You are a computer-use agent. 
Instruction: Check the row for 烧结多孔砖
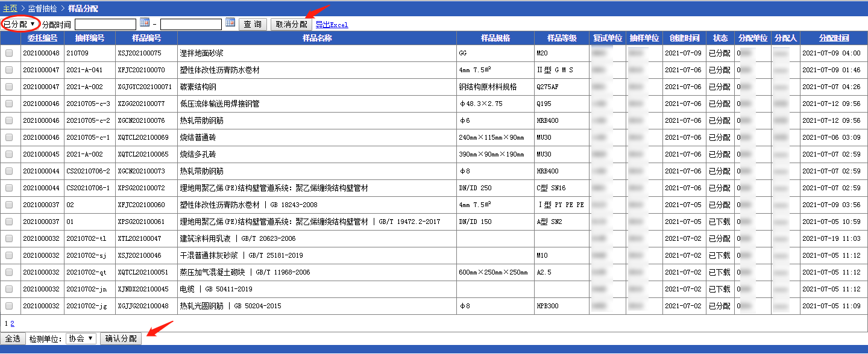click(9, 154)
